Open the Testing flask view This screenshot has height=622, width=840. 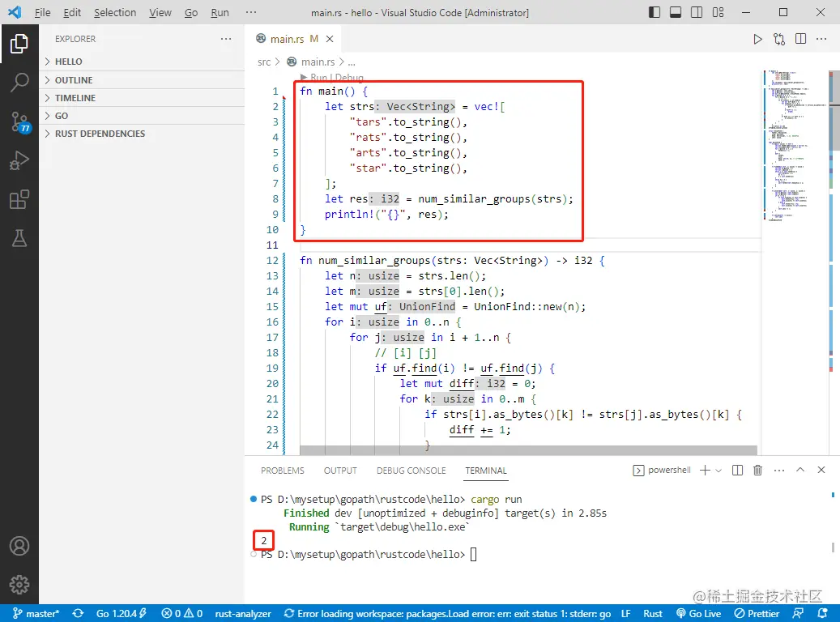[19, 238]
